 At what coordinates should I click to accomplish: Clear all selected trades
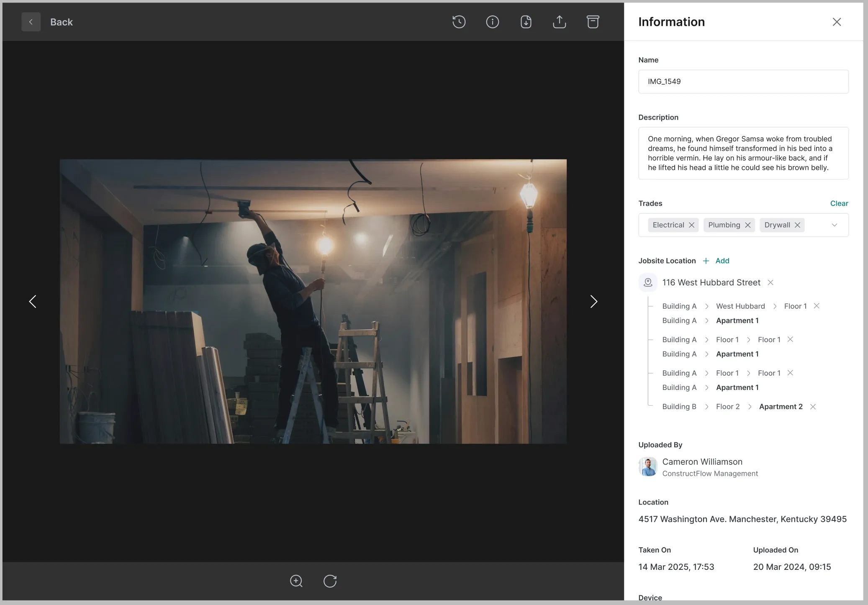click(839, 203)
